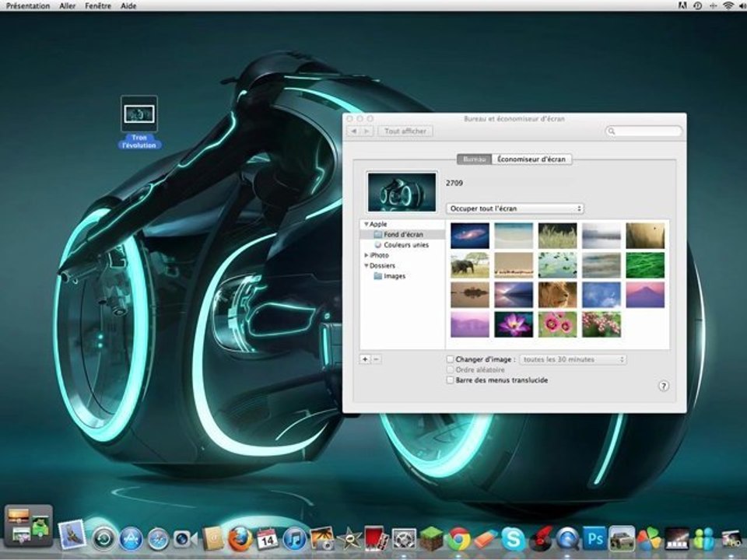Viewport: 747px width, 560px height.
Task: Select Couleurs unies in the sidebar
Action: (x=402, y=245)
